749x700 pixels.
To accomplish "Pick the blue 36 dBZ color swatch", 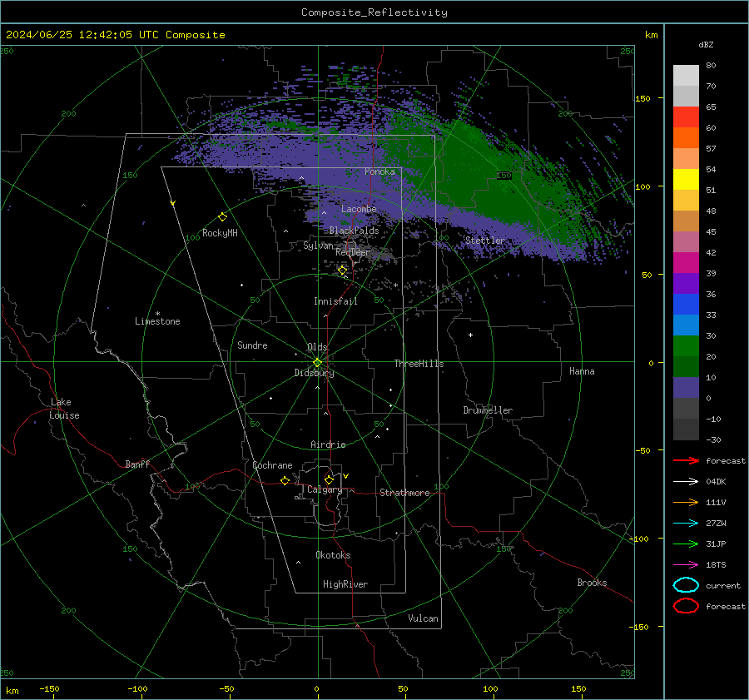I will 686,304.
